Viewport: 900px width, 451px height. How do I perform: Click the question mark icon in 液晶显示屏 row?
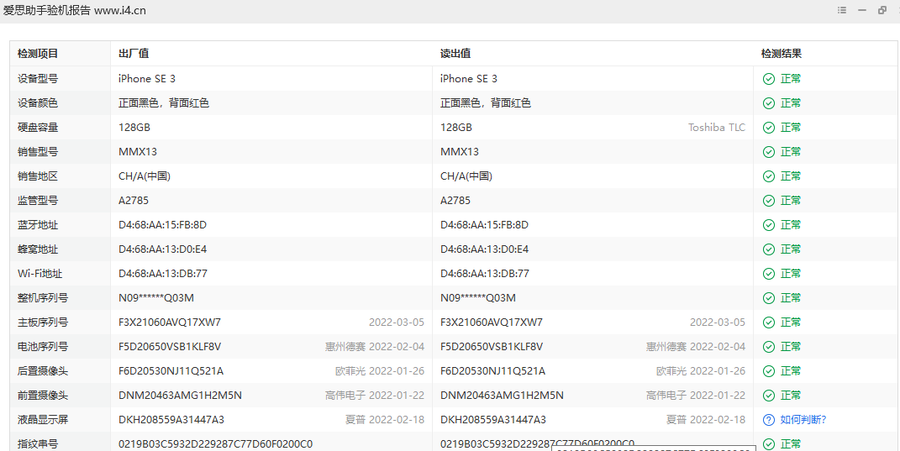click(769, 420)
